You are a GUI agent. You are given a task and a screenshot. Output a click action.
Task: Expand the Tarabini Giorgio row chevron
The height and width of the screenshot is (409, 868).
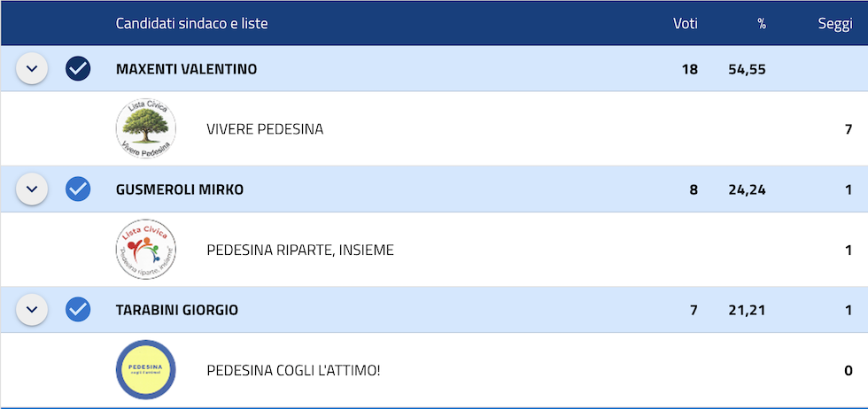point(32,309)
